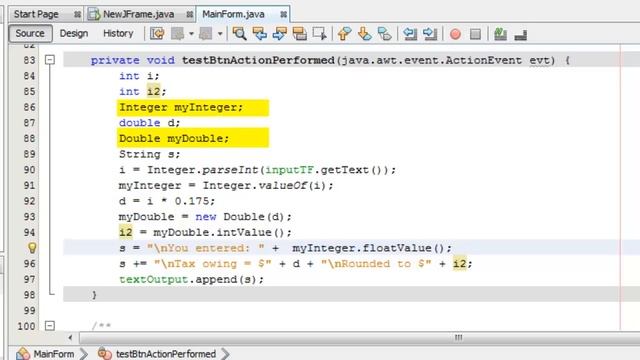Go to Previous Bookmark icon
This screenshot has width=640, height=360.
pos(344,34)
